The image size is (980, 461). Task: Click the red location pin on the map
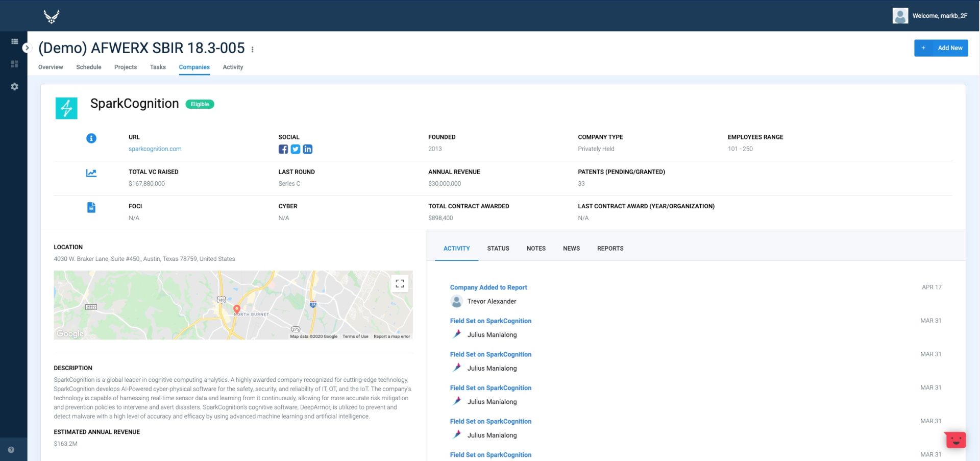point(237,309)
